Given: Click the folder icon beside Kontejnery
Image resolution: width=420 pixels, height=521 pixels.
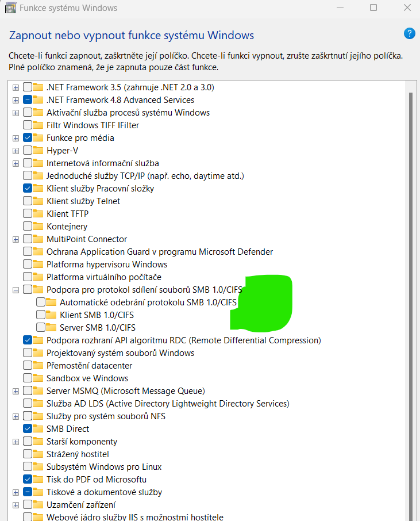Looking at the screenshot, I should (x=38, y=226).
